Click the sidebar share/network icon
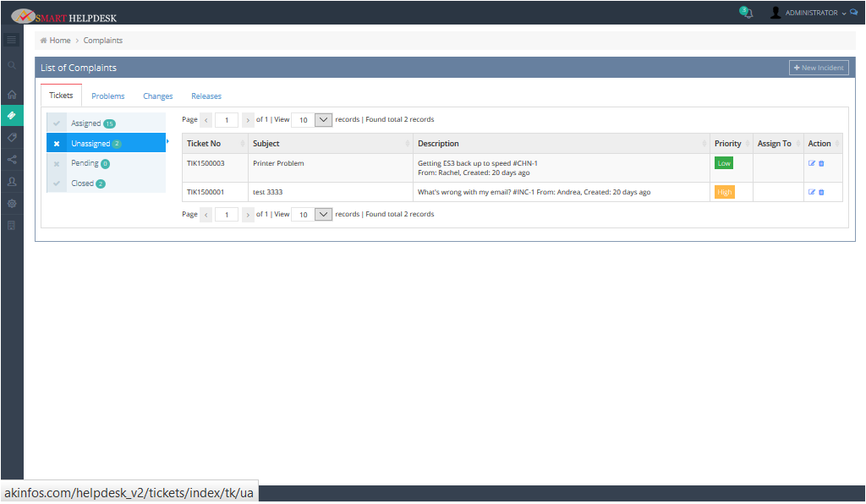Viewport: 866px width, 504px height. coord(11,159)
